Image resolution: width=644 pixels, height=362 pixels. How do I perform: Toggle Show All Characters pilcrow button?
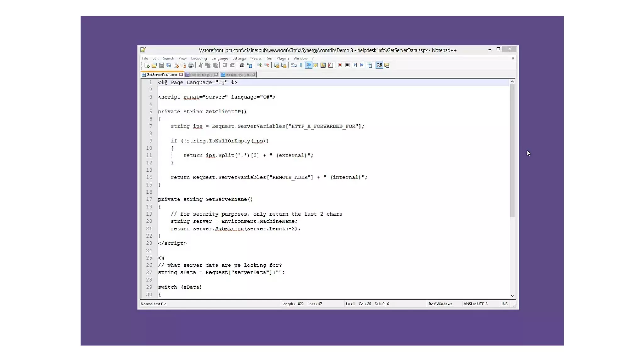301,65
